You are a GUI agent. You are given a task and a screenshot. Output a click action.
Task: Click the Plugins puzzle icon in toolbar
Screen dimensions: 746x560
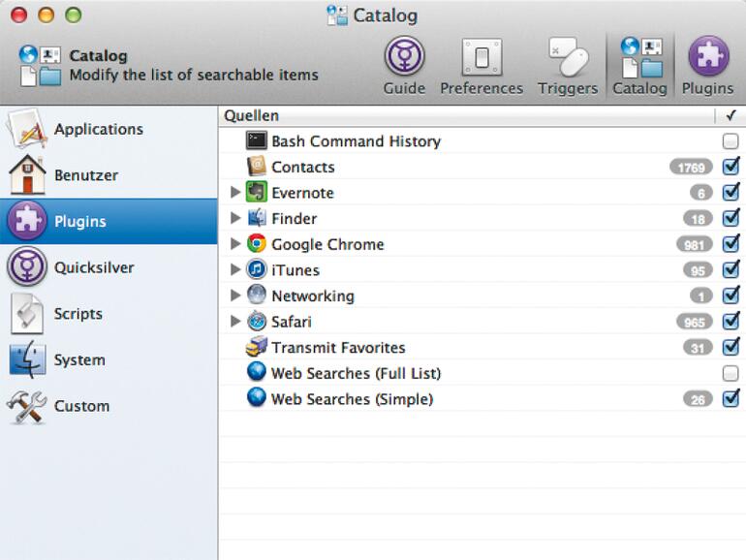coord(708,58)
